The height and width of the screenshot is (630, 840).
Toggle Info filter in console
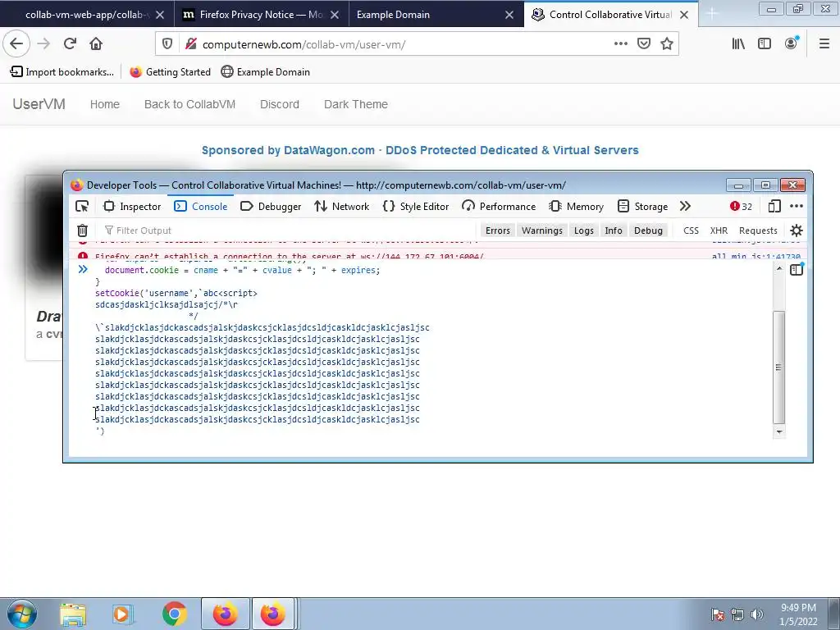click(x=614, y=231)
